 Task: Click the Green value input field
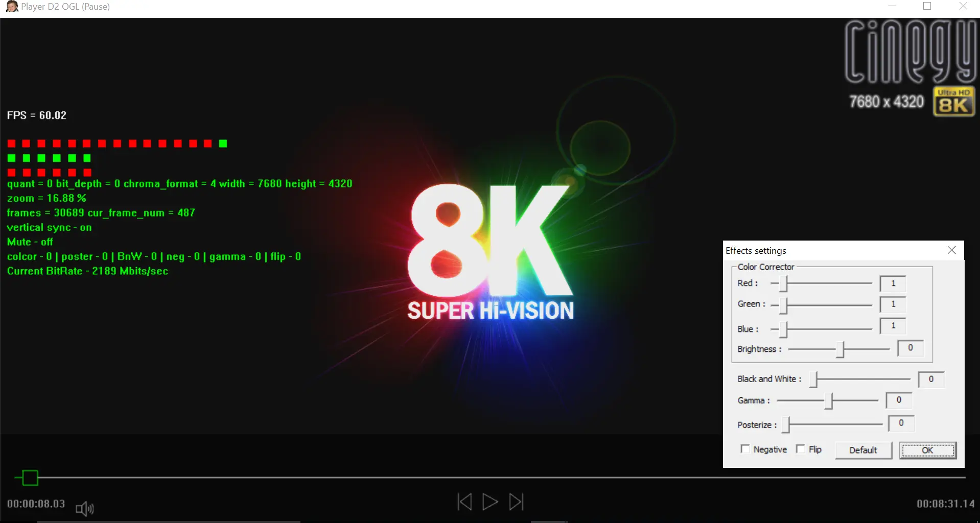pyautogui.click(x=893, y=304)
